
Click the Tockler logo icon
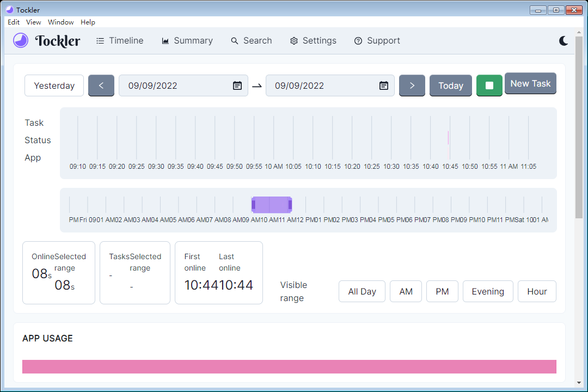(21, 40)
